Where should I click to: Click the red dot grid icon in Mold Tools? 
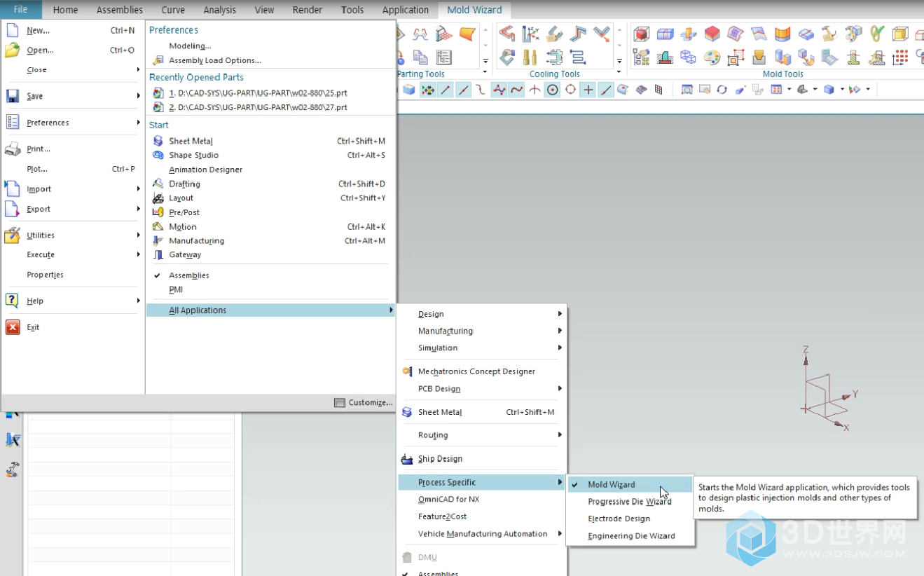[901, 57]
